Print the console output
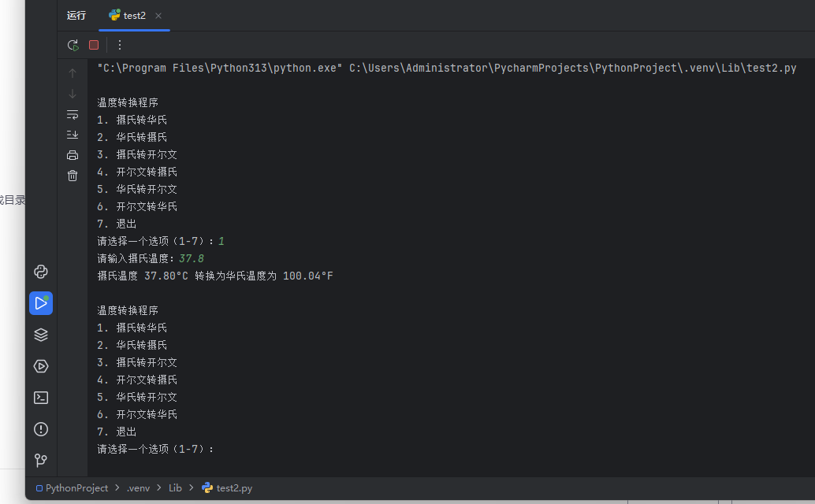 pos(73,155)
